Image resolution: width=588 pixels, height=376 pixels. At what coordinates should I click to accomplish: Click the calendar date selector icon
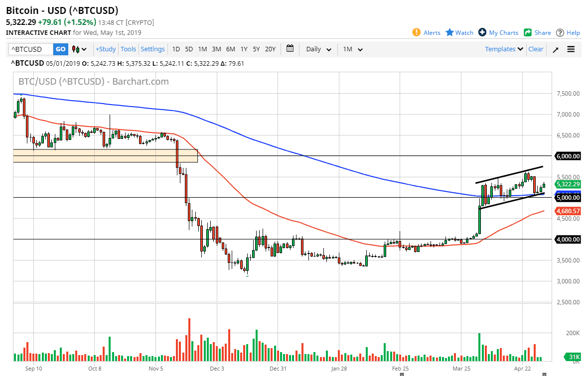click(x=290, y=49)
